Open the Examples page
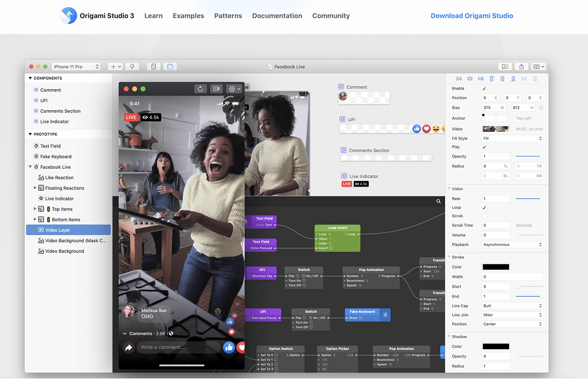Image resolution: width=588 pixels, height=379 pixels. [x=188, y=16]
